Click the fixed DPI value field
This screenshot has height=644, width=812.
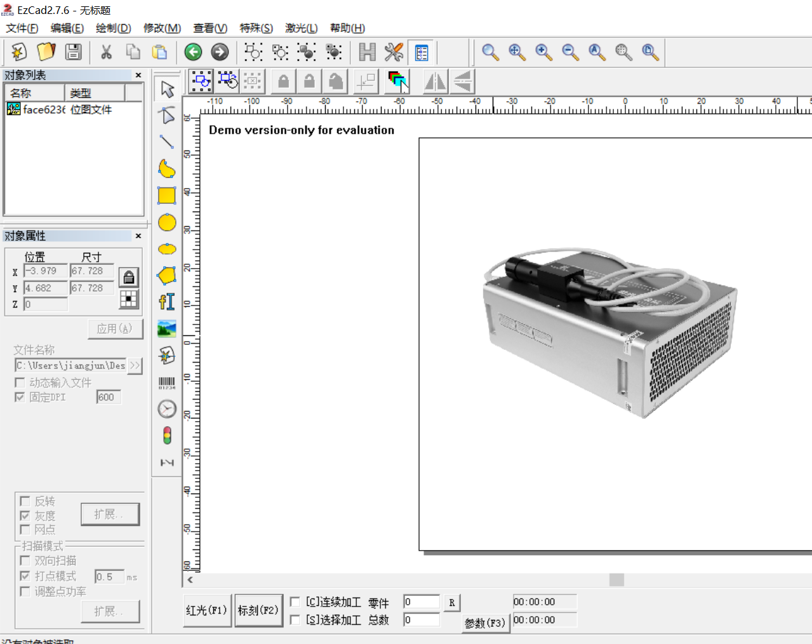(109, 398)
